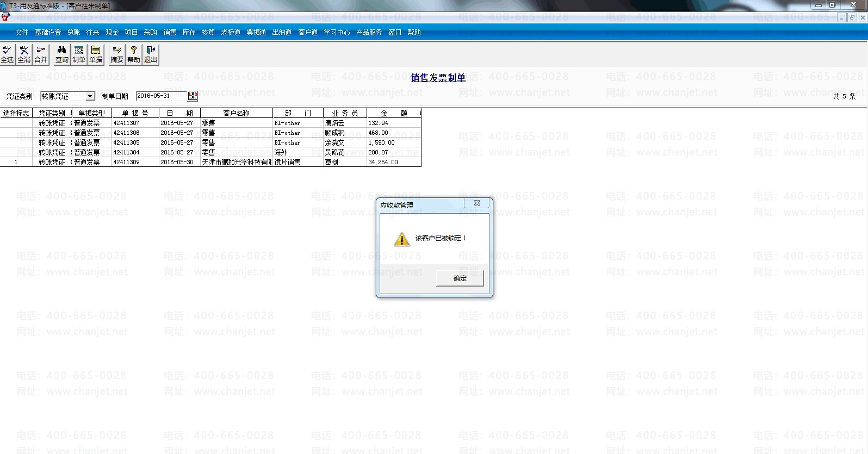868x454 pixels.
Task: Open the 库存 menu
Action: tap(189, 32)
